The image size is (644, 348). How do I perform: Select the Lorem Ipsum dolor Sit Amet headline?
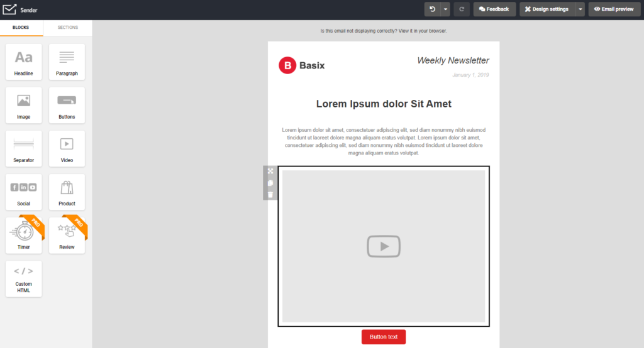[x=384, y=104]
